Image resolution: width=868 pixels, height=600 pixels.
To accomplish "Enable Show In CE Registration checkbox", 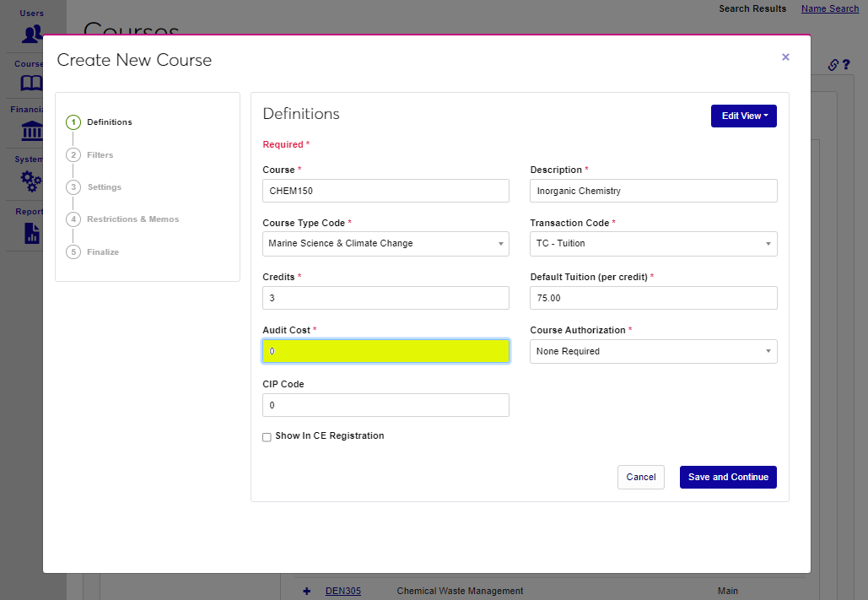I will [267, 437].
